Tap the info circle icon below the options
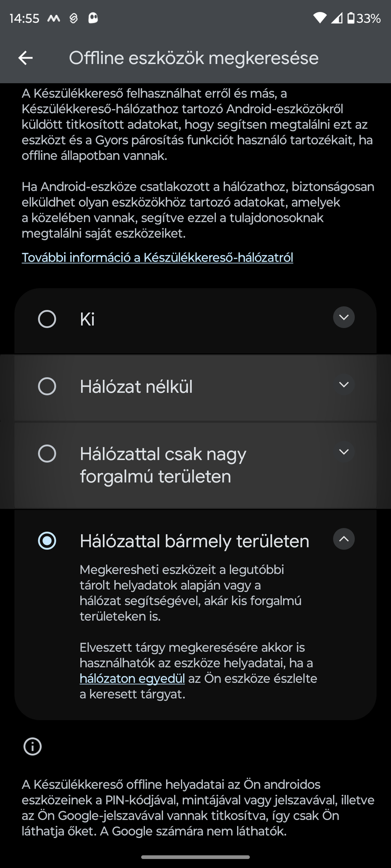Screen dimensions: 391x868 coord(32,746)
